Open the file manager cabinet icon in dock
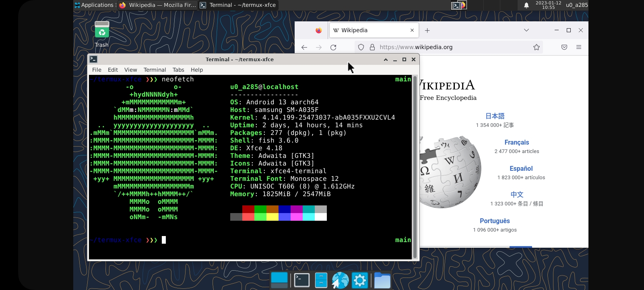This screenshot has height=290, width=644. pyautogui.click(x=321, y=280)
